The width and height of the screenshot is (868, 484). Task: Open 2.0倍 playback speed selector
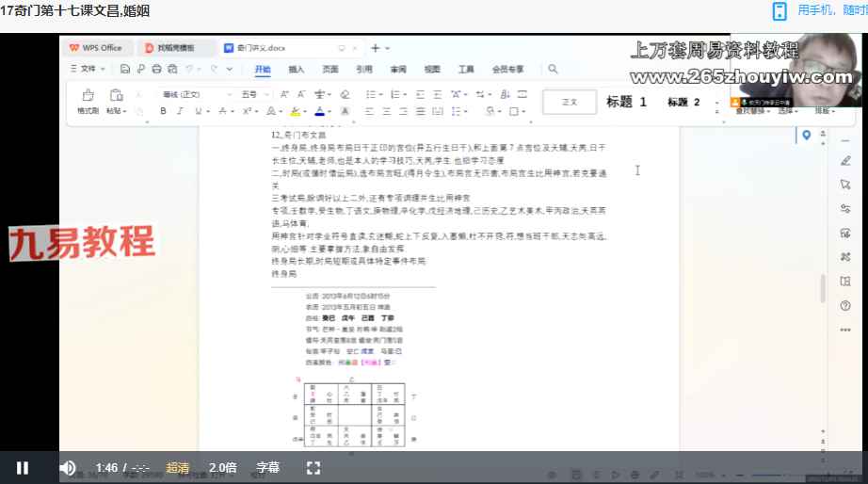223,468
